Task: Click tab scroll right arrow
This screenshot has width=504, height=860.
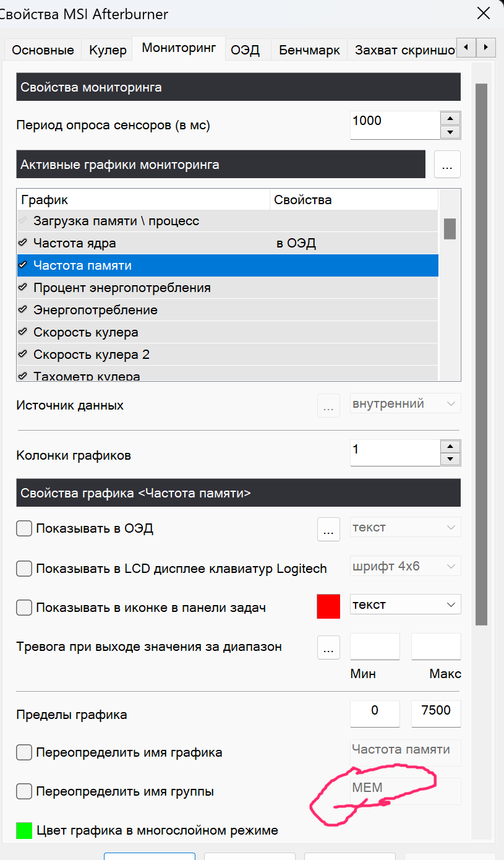Action: (487, 47)
